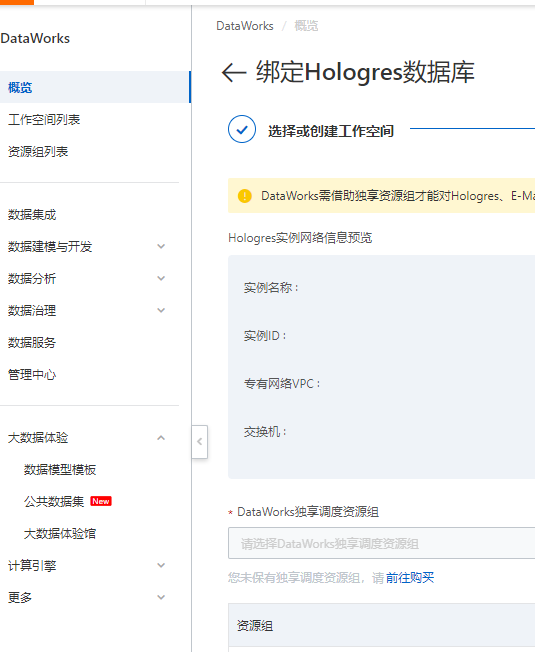This screenshot has height=652, width=535.
Task: Expand the 更多 menu chevron
Action: (161, 598)
